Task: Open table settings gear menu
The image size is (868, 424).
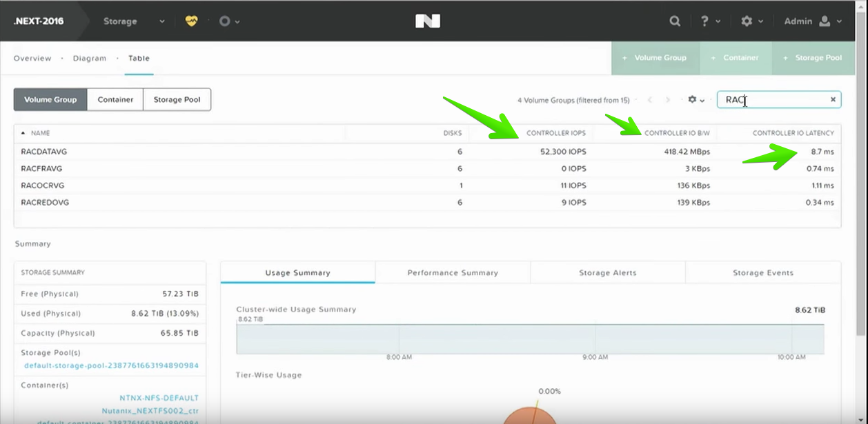Action: coord(693,99)
